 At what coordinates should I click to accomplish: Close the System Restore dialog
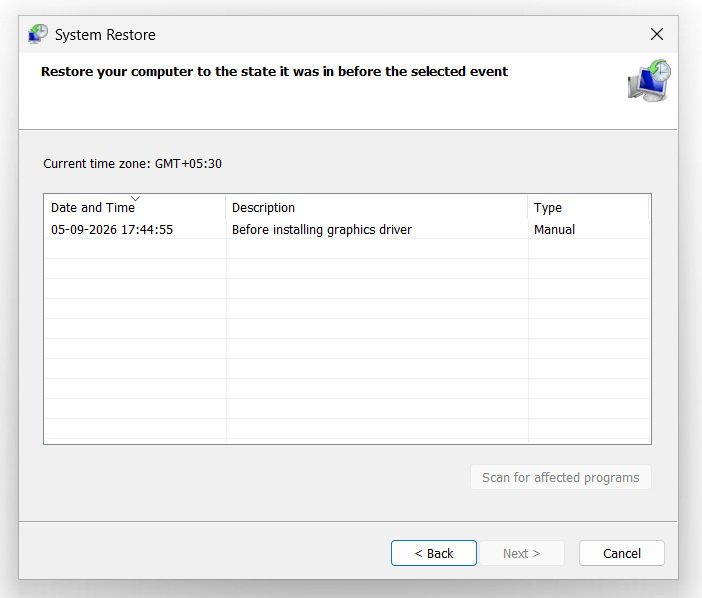657,34
